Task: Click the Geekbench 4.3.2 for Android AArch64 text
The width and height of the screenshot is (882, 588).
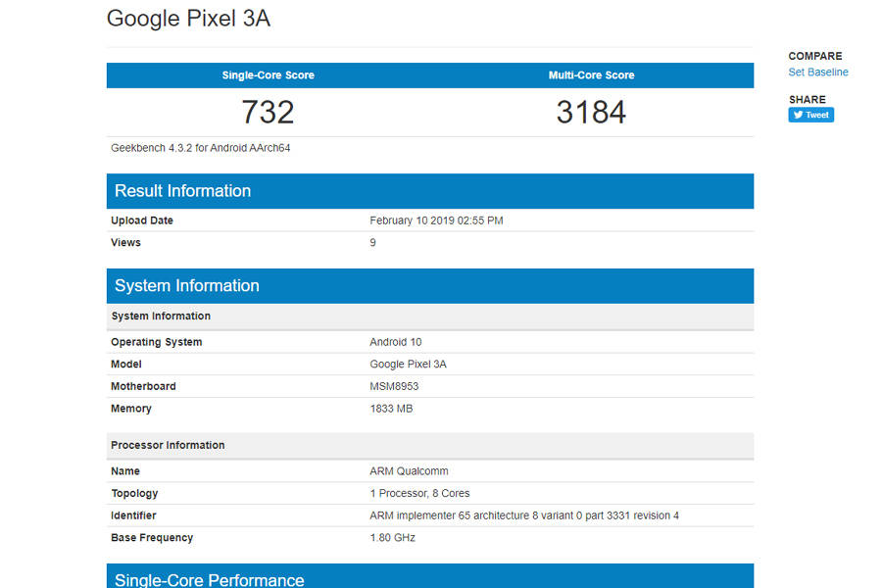Action: (x=200, y=147)
